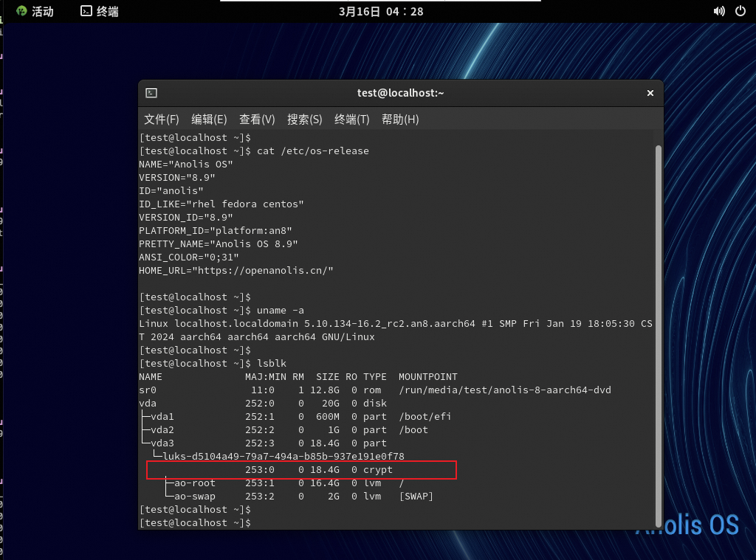Show the 帮助(H) menu
This screenshot has height=560, width=756.
click(400, 120)
